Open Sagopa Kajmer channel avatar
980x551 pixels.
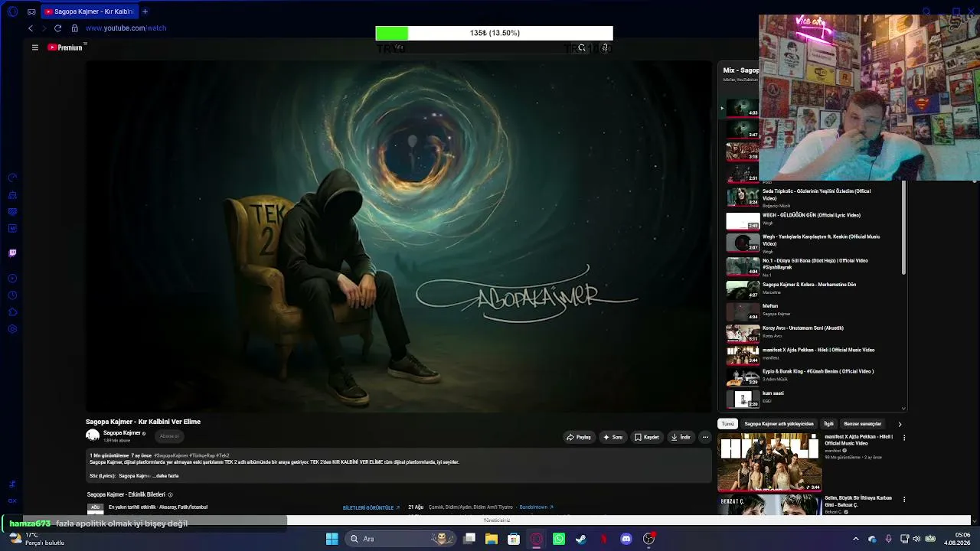[93, 435]
